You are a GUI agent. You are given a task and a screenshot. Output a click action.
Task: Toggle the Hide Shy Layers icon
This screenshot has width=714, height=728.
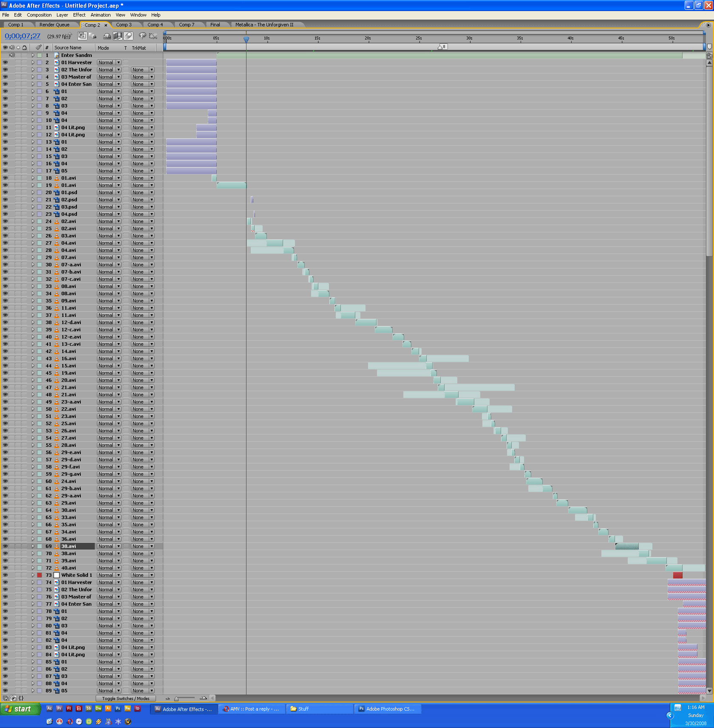point(107,36)
